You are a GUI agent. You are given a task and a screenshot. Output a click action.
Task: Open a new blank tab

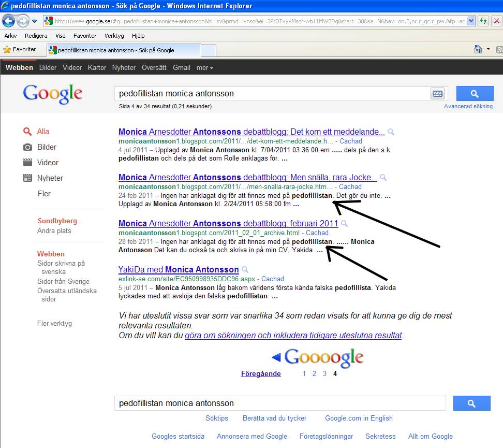click(208, 50)
